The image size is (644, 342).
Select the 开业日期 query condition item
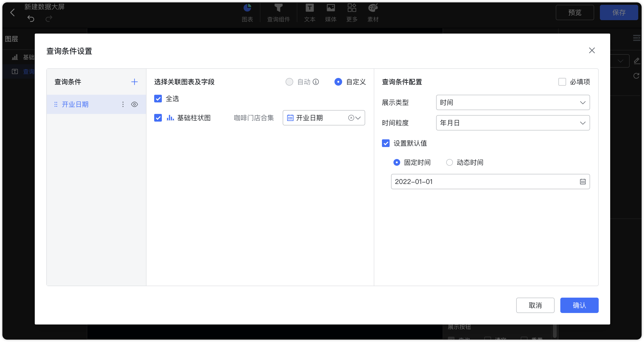[96, 104]
